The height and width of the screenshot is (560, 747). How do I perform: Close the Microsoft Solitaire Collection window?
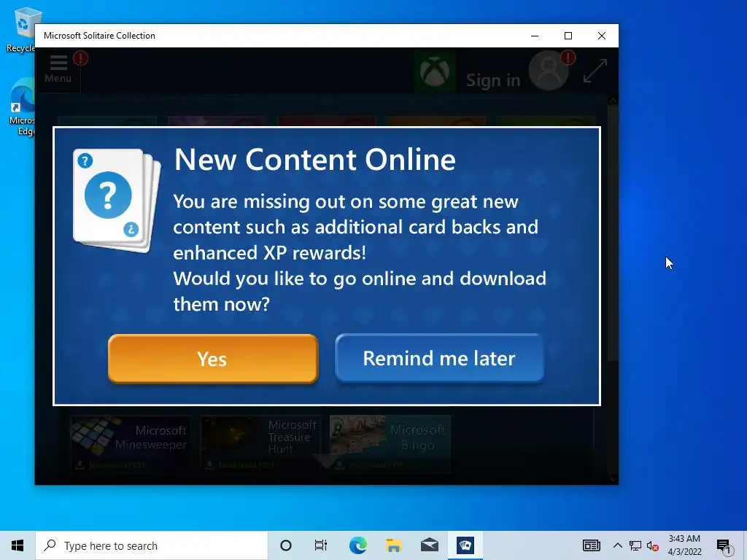click(x=602, y=36)
